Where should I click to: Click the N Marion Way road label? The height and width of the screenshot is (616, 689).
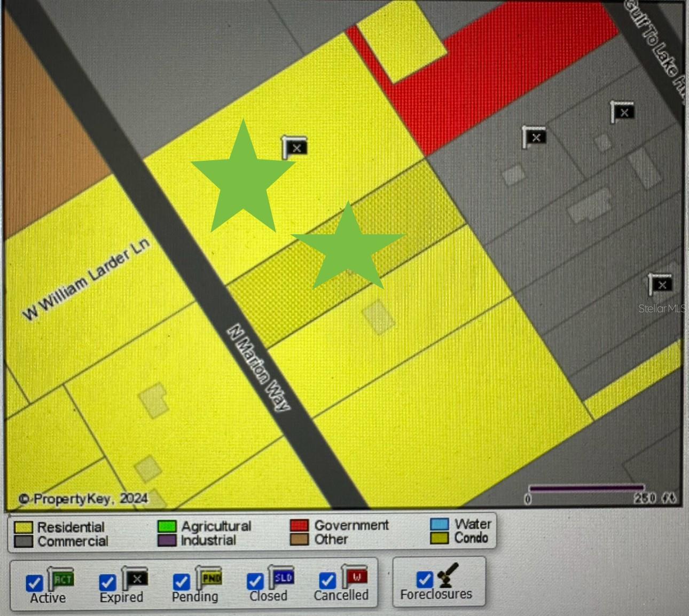click(259, 368)
